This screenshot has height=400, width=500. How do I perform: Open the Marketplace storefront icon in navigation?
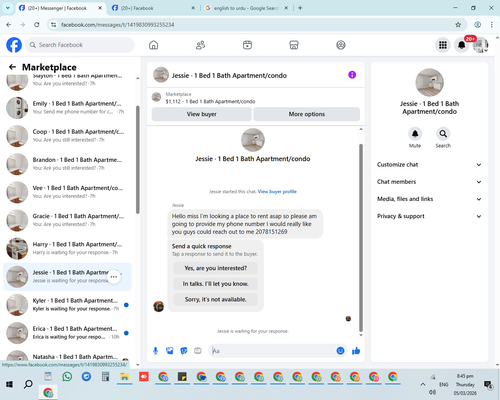click(294, 45)
